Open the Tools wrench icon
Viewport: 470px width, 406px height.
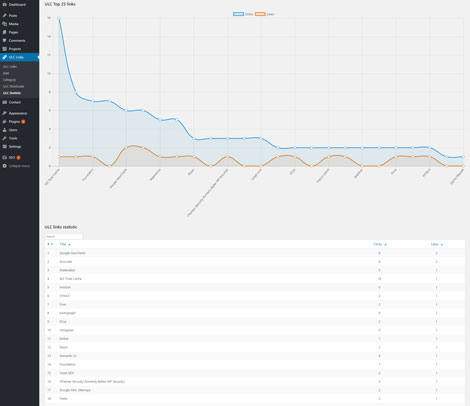click(4, 138)
